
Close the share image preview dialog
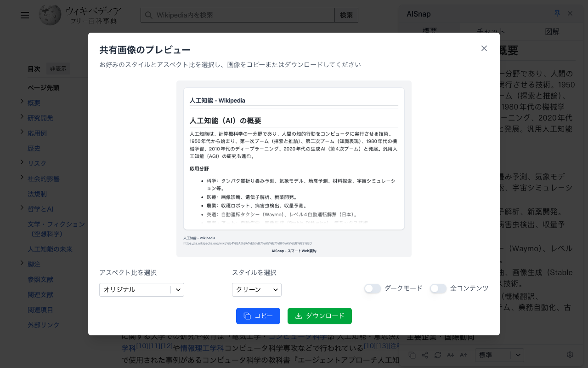(484, 48)
